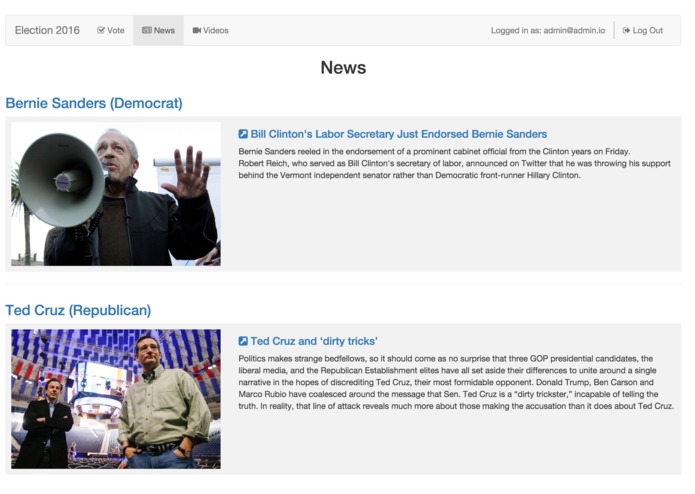This screenshot has width=695, height=494.
Task: Click the megaphone photo thumbnail
Action: (116, 194)
